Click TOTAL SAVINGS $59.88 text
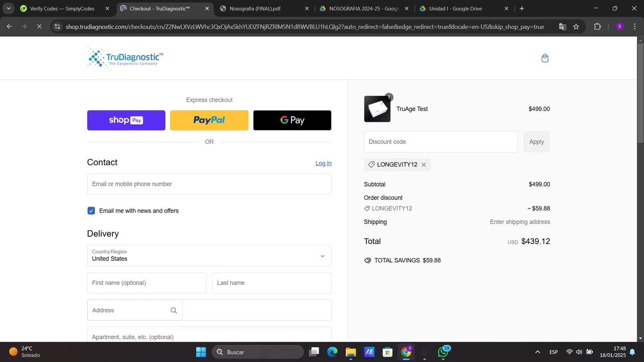This screenshot has width=644, height=362. (x=407, y=260)
